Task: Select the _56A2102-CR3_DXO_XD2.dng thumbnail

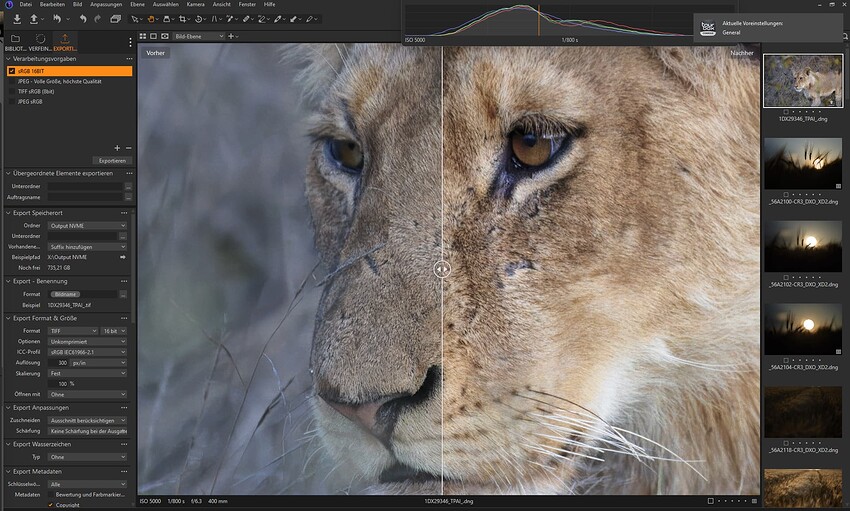Action: click(x=803, y=247)
